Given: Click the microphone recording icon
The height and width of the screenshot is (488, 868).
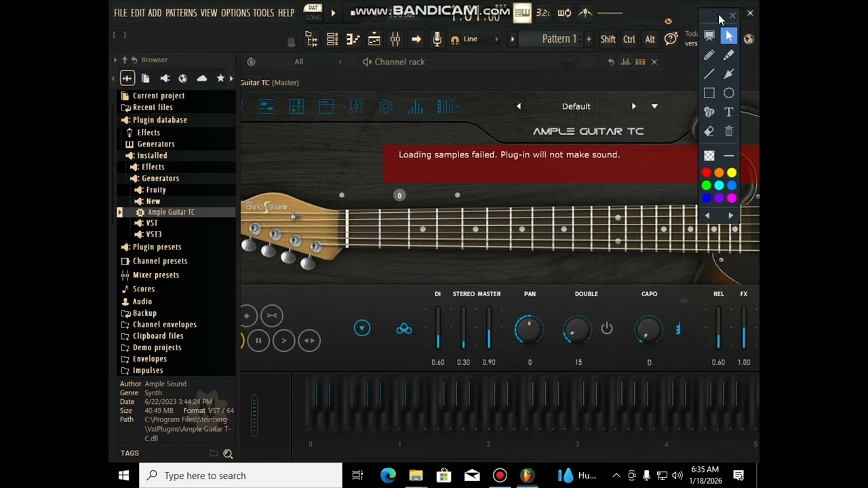Looking at the screenshot, I should (x=437, y=39).
